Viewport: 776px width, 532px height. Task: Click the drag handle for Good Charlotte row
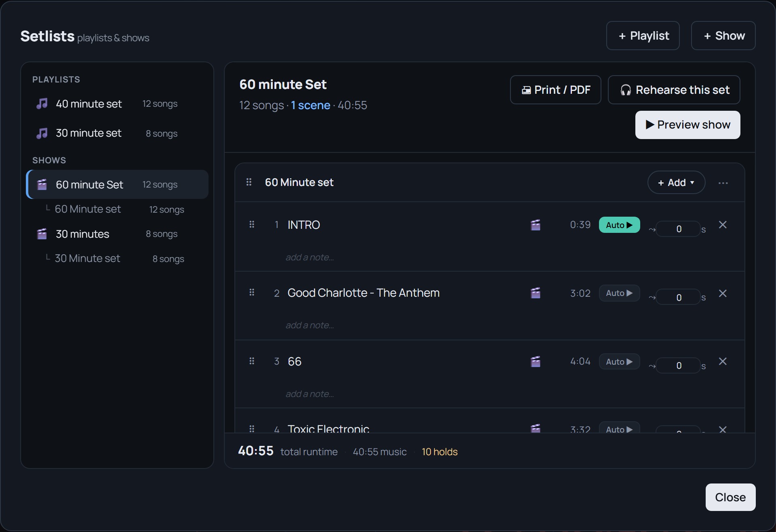(x=252, y=292)
